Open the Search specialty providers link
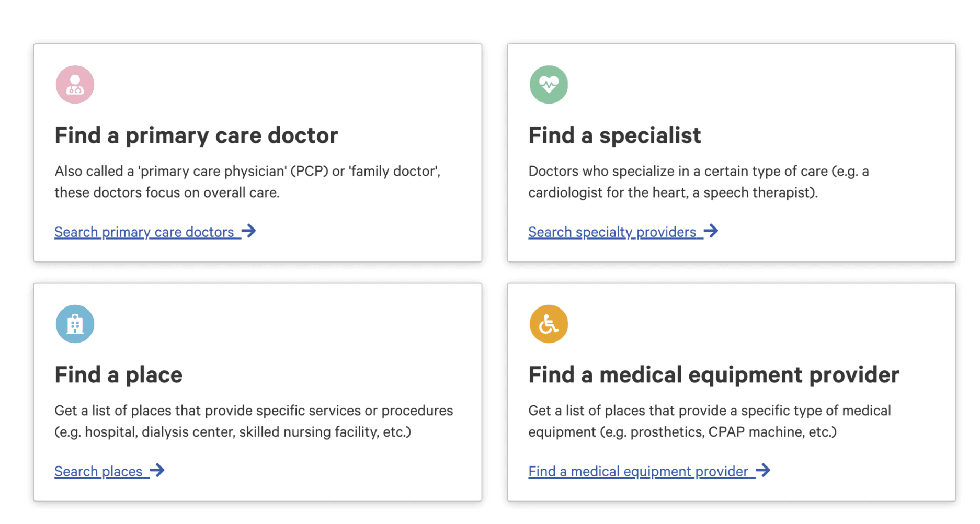 point(612,232)
